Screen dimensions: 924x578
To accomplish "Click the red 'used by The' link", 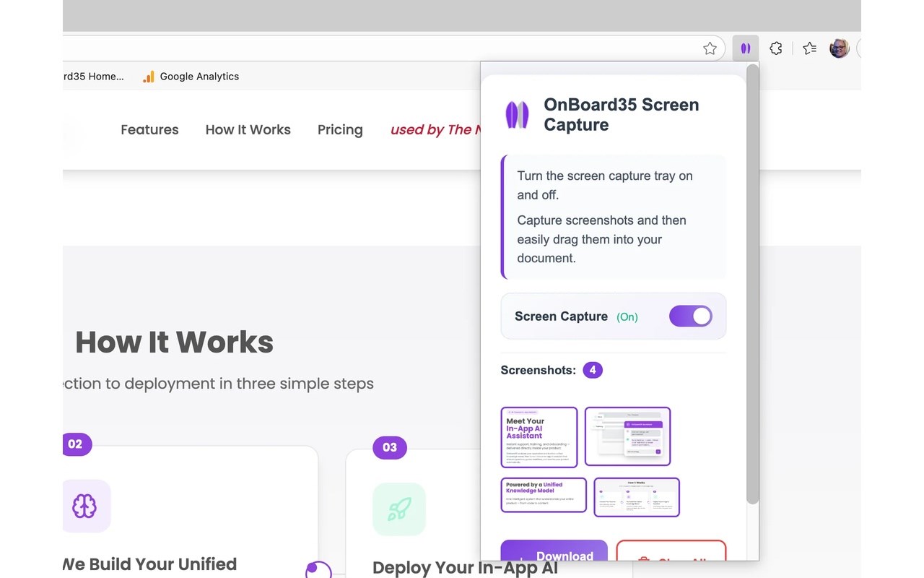I will click(435, 130).
